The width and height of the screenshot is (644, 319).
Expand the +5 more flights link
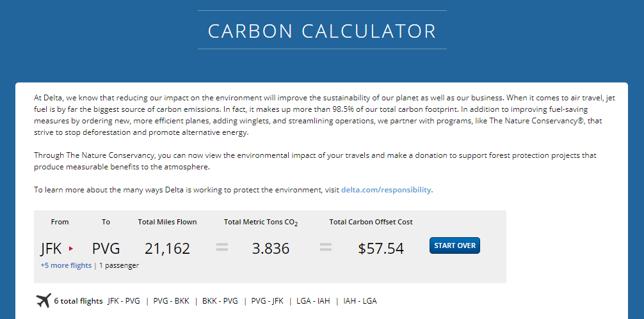(66, 265)
